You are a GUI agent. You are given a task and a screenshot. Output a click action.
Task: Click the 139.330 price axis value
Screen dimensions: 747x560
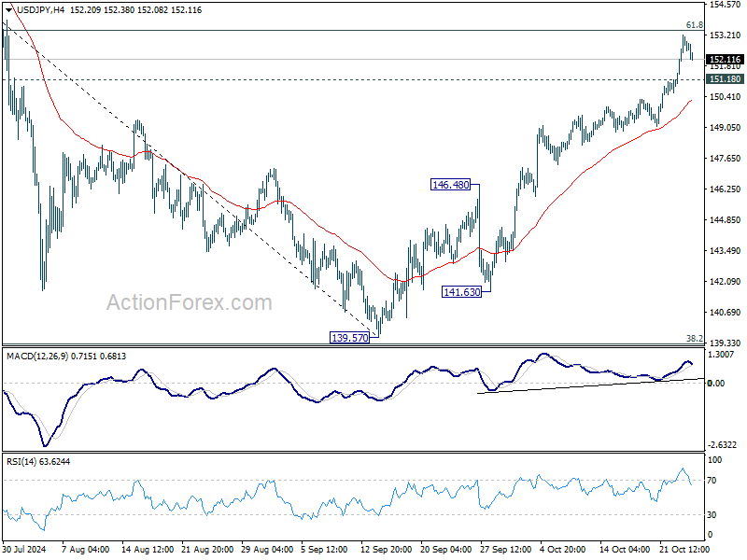tap(726, 343)
